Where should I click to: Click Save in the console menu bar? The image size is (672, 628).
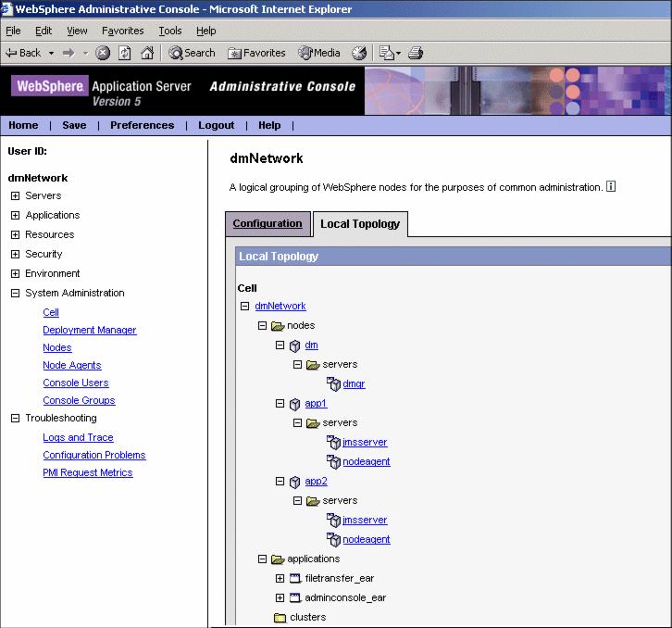(74, 125)
